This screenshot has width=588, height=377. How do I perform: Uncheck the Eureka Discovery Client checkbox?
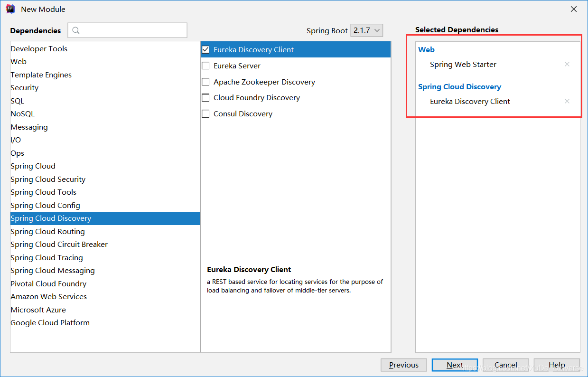pyautogui.click(x=205, y=49)
